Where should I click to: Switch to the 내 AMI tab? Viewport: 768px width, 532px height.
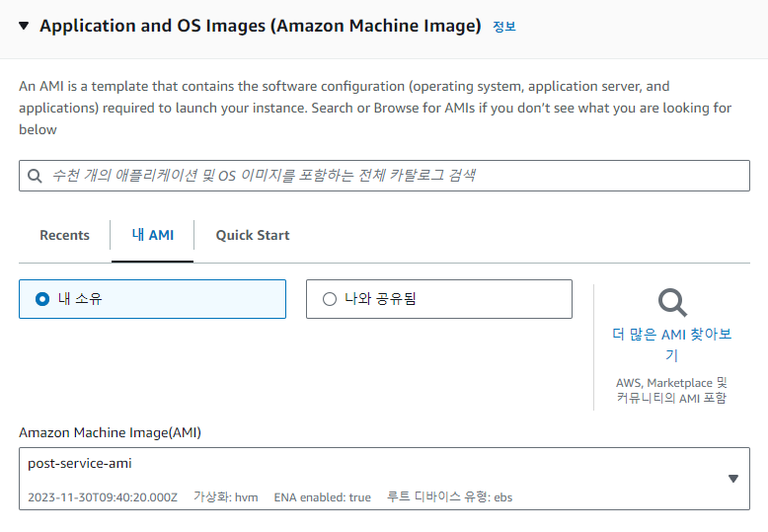coord(152,235)
